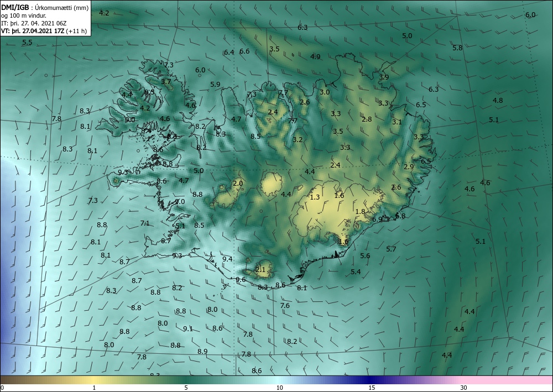Click the value '6.4' on the map
The height and width of the screenshot is (392, 553).
pyautogui.click(x=229, y=52)
